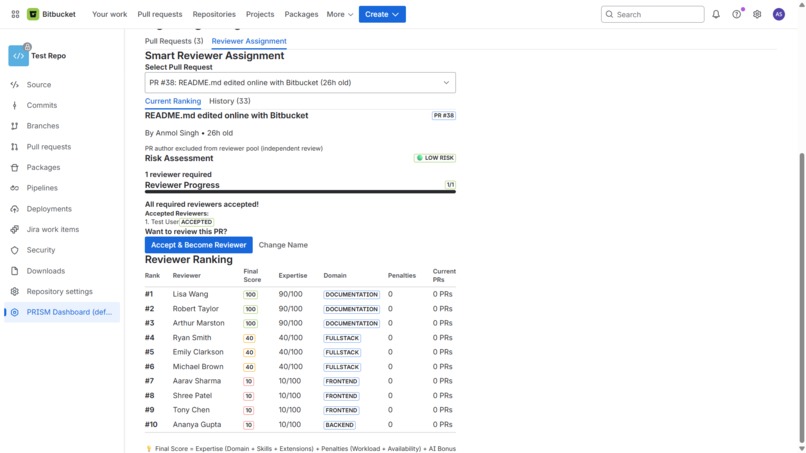Click Accept & Become Reviewer button
Image resolution: width=806 pixels, height=453 pixels.
tap(198, 245)
